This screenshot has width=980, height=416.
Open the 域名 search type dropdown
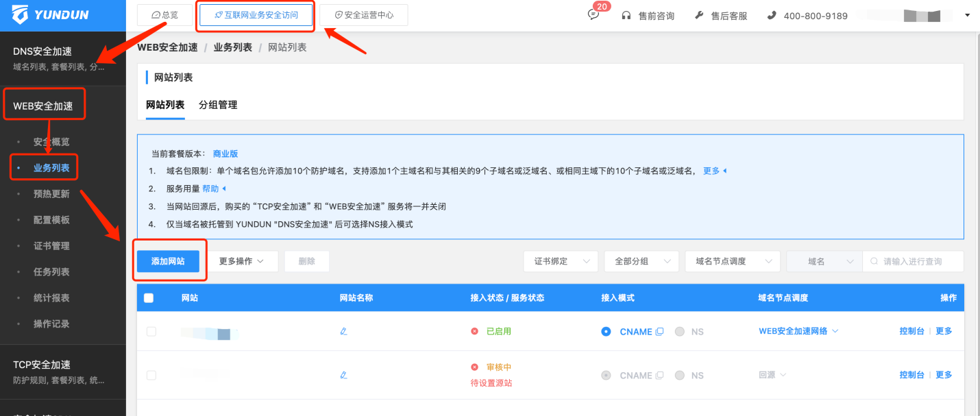coord(824,261)
